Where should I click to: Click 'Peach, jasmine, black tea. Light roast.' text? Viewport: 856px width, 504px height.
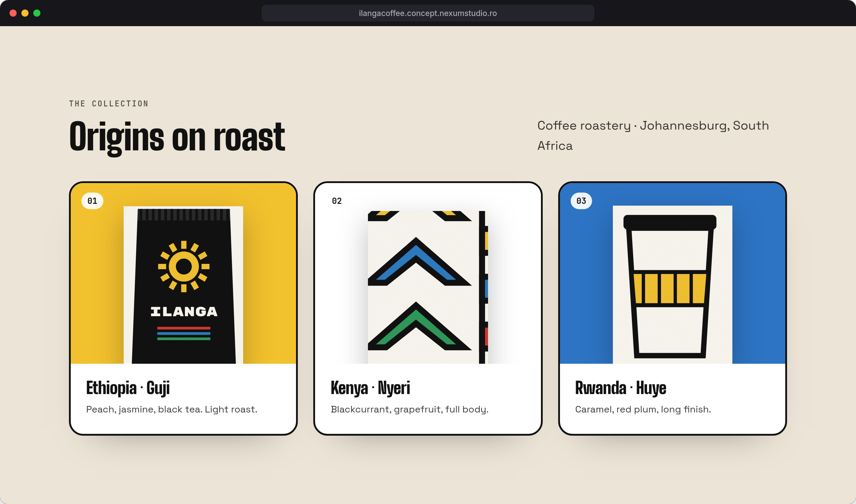(171, 409)
